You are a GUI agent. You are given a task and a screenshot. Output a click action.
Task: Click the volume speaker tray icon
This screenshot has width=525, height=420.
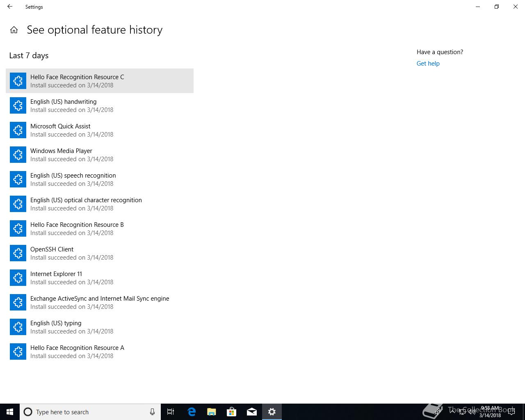[x=472, y=412]
